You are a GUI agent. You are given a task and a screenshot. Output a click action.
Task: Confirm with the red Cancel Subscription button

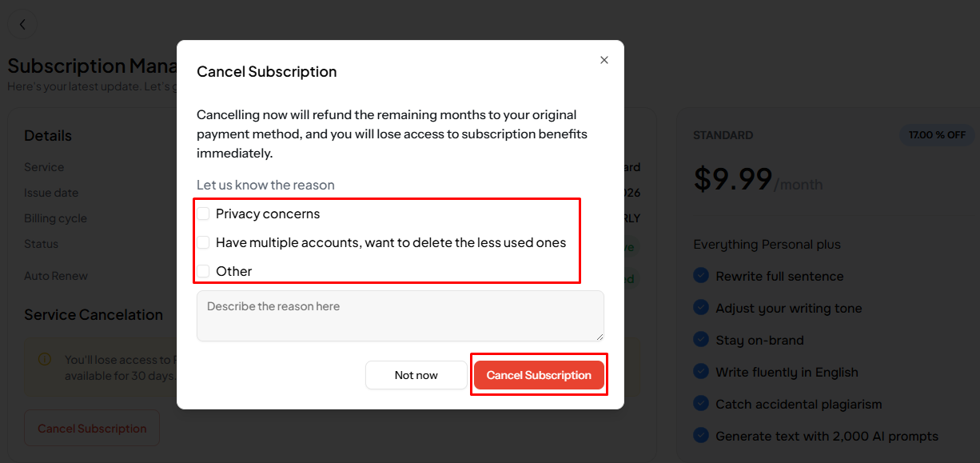tap(539, 375)
